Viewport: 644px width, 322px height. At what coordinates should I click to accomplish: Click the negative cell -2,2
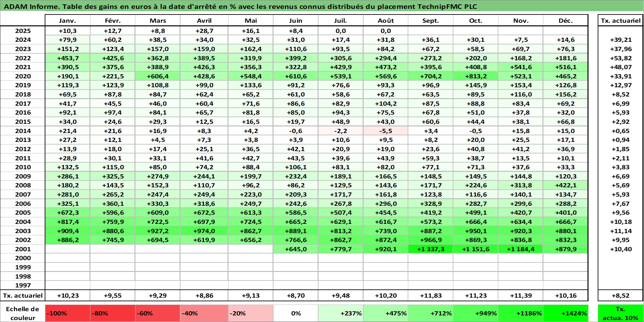click(x=341, y=131)
